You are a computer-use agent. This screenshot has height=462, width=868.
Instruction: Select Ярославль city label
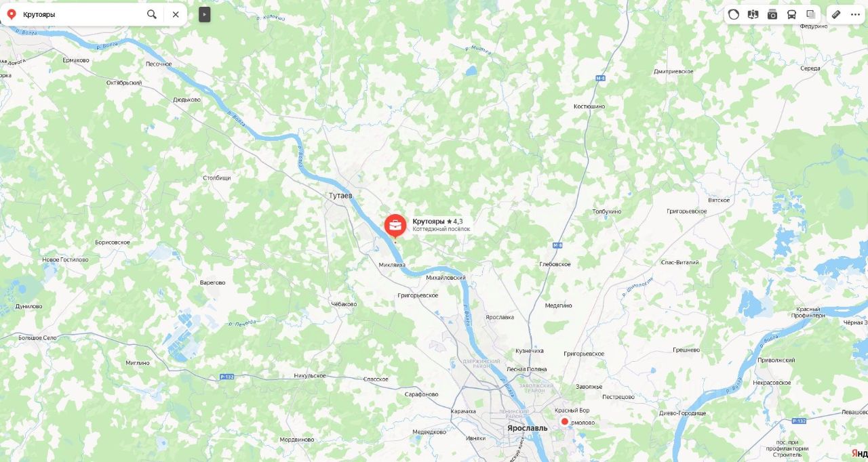528,428
